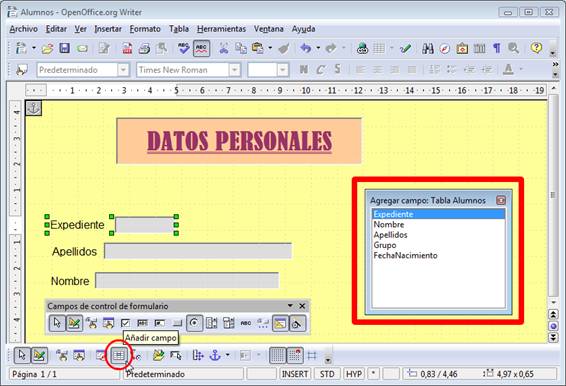This screenshot has height=386, width=566.
Task: Open the Predeterminado style dropdown
Action: (x=123, y=70)
